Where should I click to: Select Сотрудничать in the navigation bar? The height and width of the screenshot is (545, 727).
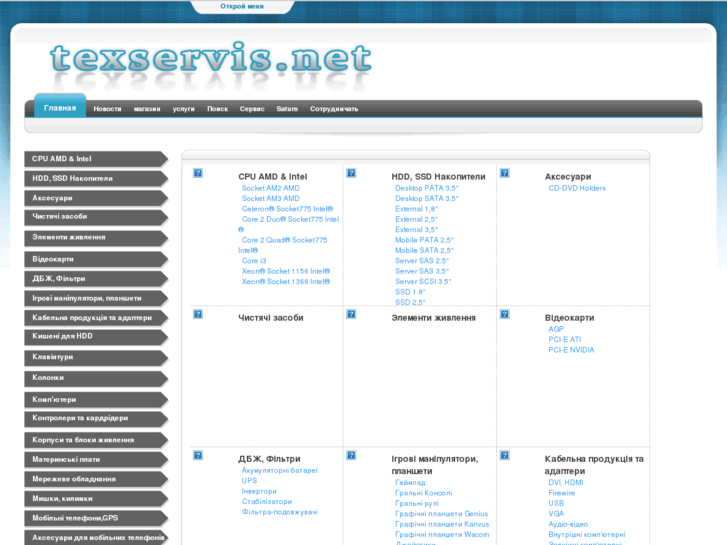click(x=334, y=109)
